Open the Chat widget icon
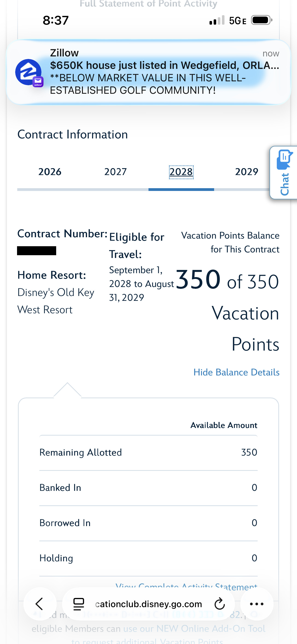This screenshot has width=297, height=644. click(284, 173)
